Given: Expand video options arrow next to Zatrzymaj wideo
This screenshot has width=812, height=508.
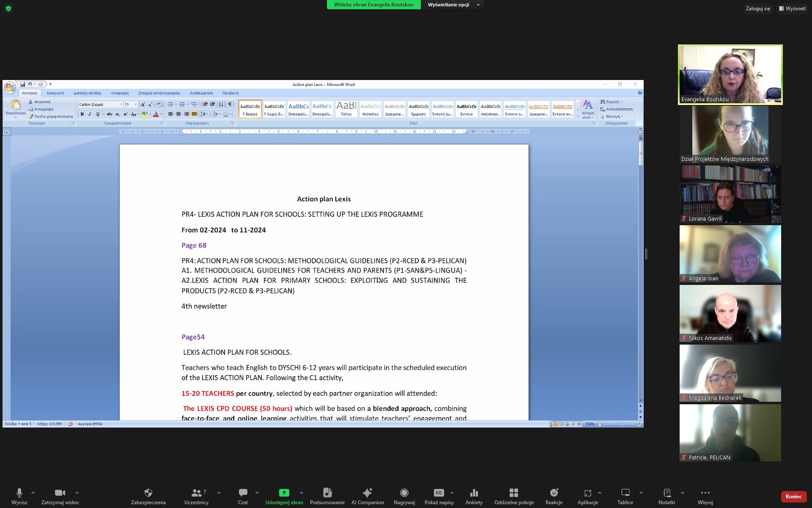Looking at the screenshot, I should pos(77,493).
